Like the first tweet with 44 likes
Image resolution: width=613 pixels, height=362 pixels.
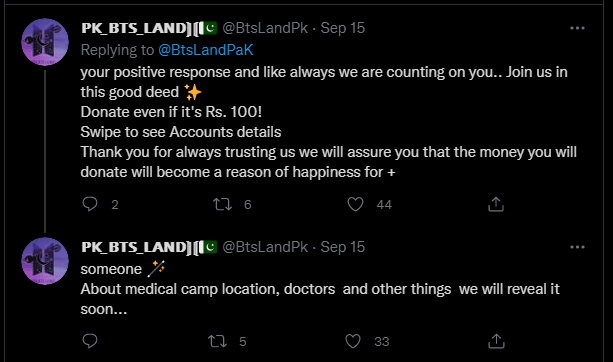pos(355,204)
